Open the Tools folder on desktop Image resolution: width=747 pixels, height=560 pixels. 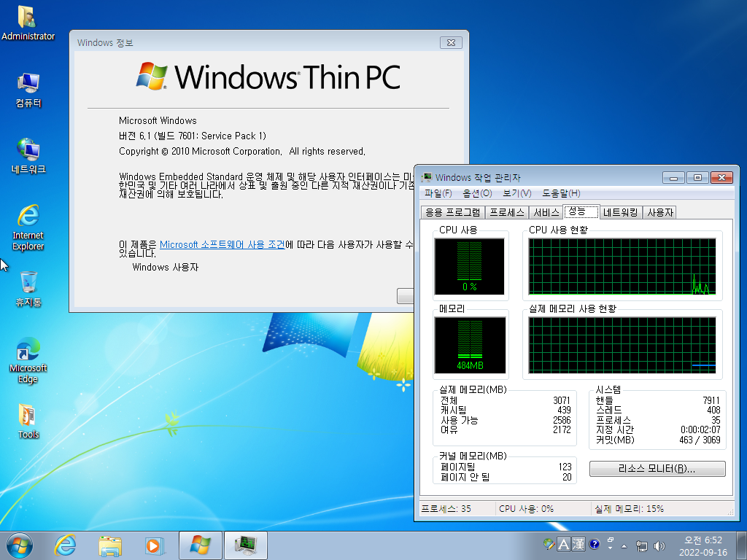(x=28, y=421)
